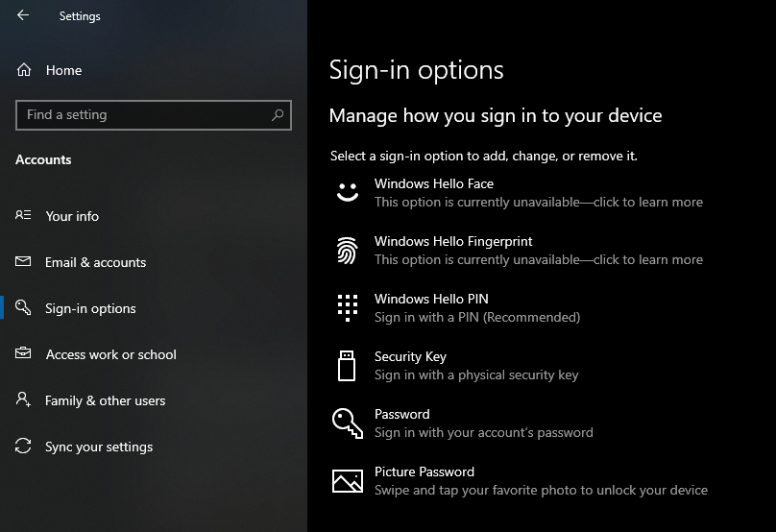Click the Family & other users person icon
Viewport: 776px width, 532px height.
click(23, 399)
